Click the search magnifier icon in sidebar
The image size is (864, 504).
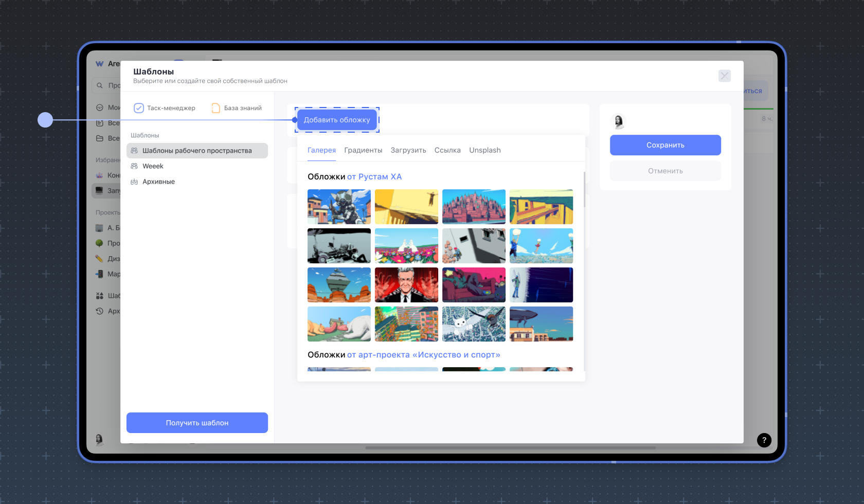100,85
